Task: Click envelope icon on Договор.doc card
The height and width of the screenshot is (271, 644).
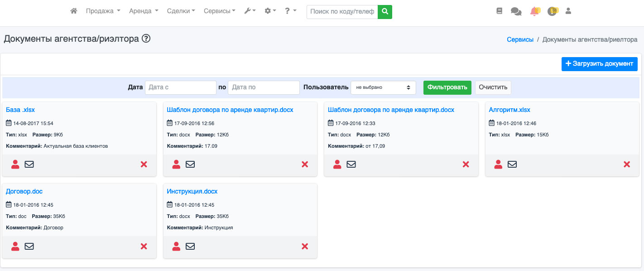Action: coord(29,246)
